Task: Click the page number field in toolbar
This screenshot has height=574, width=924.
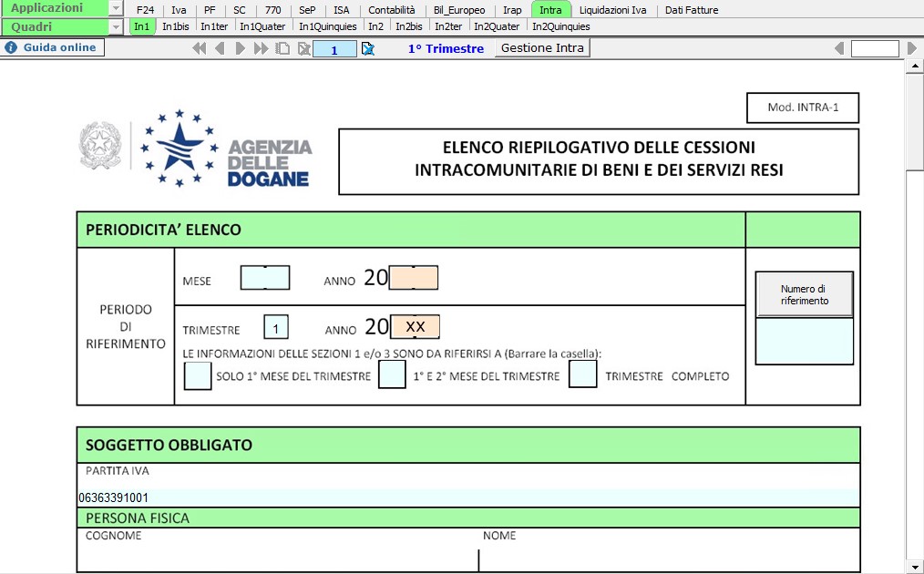Action: (334, 49)
